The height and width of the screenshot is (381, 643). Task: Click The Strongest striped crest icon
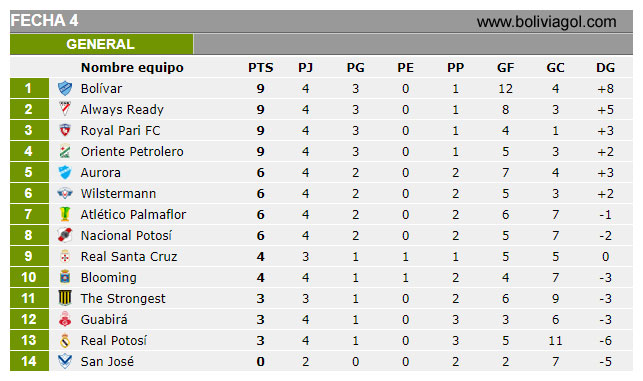[65, 298]
